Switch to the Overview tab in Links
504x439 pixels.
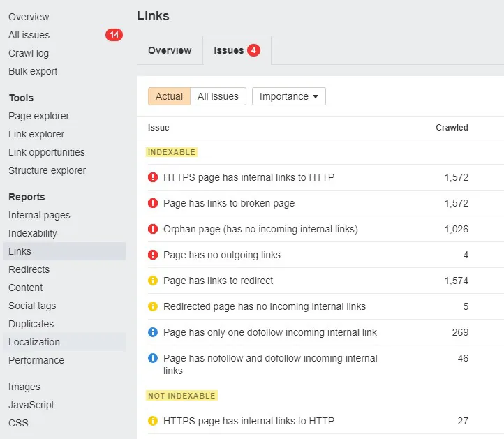(x=170, y=50)
